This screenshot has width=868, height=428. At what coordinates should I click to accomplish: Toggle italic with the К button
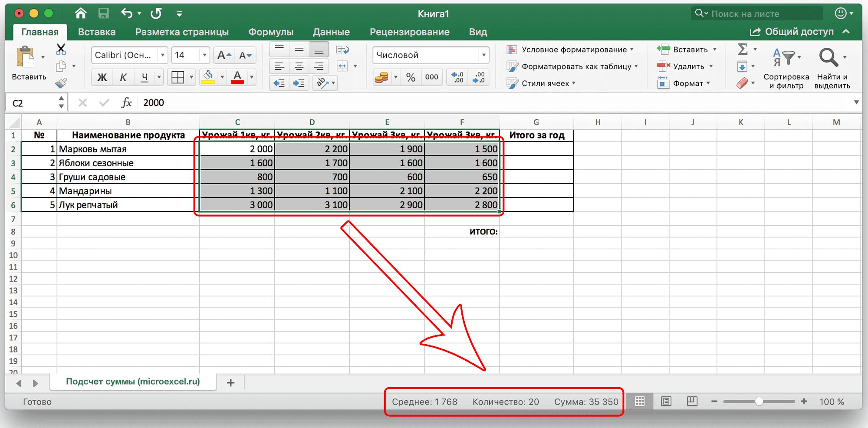coord(123,77)
